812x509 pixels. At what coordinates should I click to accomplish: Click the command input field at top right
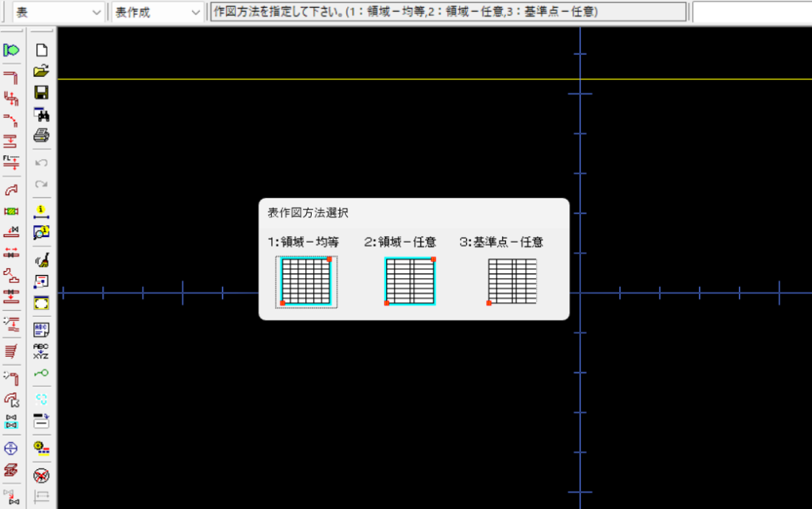[x=752, y=12]
